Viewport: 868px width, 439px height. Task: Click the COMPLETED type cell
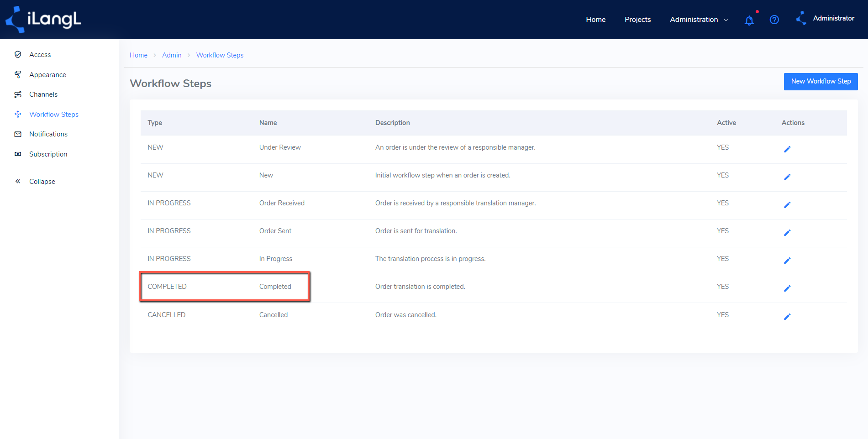point(167,287)
